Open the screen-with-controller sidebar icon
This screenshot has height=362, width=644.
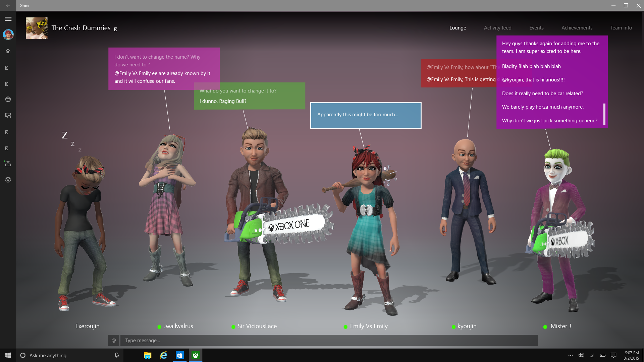coord(8,115)
